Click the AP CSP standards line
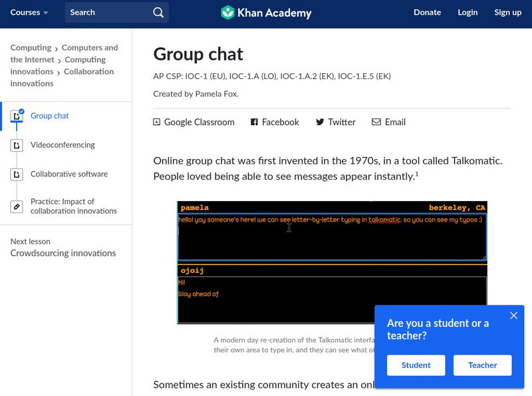Screen dimensions: 532x396 [x=272, y=76]
